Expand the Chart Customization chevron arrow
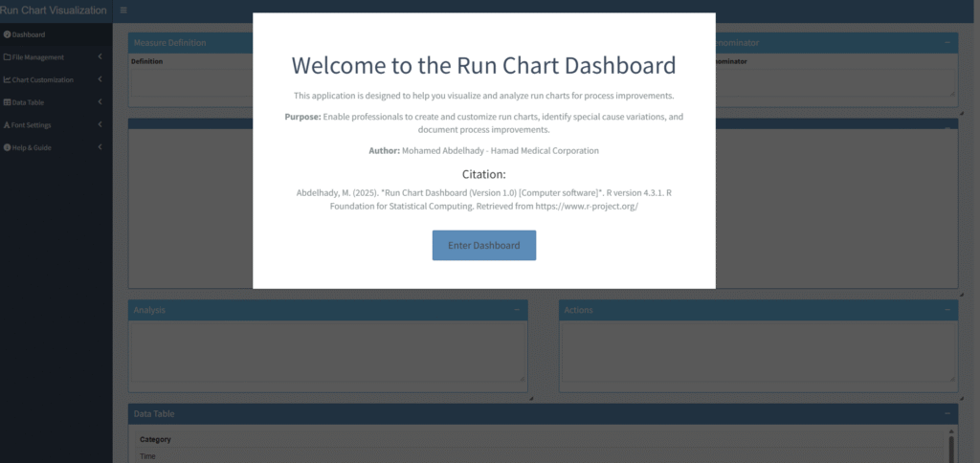Viewport: 980px width, 463px height. [x=100, y=79]
